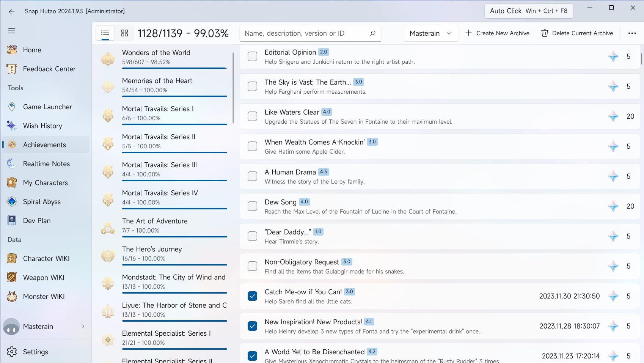Select Achievements in the sidebar

click(46, 145)
